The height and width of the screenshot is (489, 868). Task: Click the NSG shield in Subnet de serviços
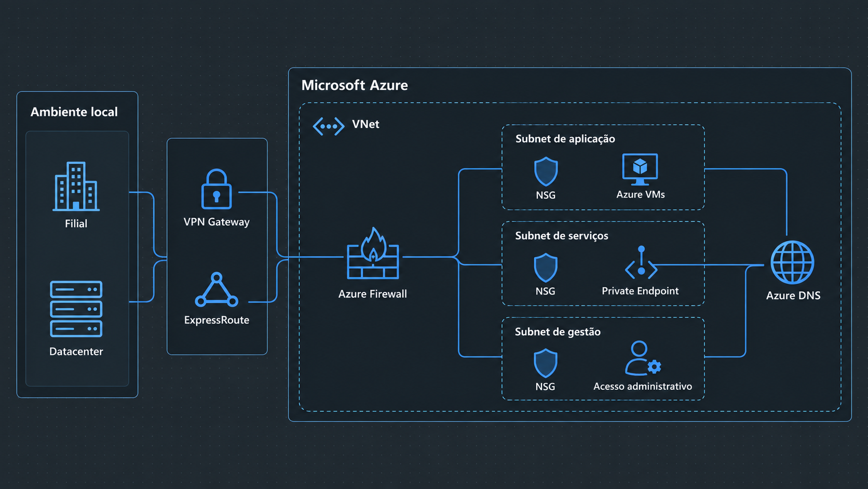click(x=546, y=268)
